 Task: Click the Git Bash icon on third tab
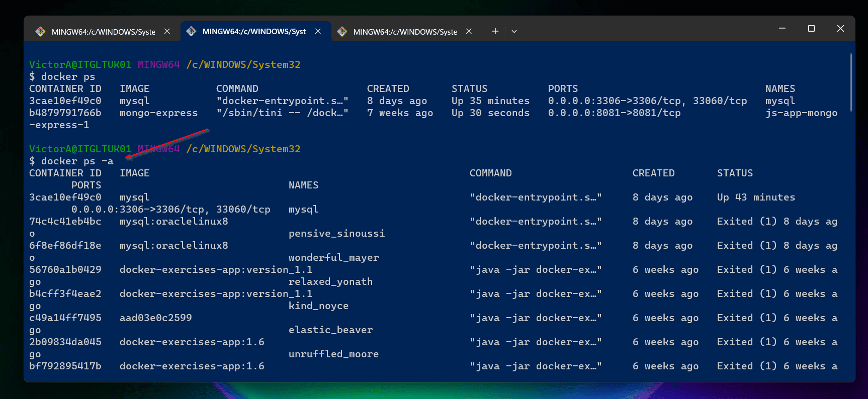[x=342, y=32]
